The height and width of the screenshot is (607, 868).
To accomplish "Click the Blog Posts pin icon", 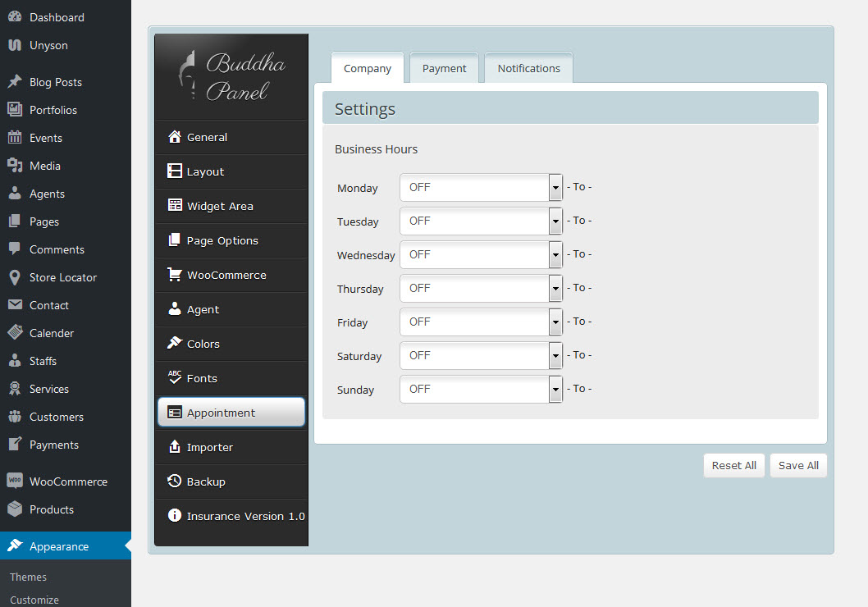I will tap(15, 81).
